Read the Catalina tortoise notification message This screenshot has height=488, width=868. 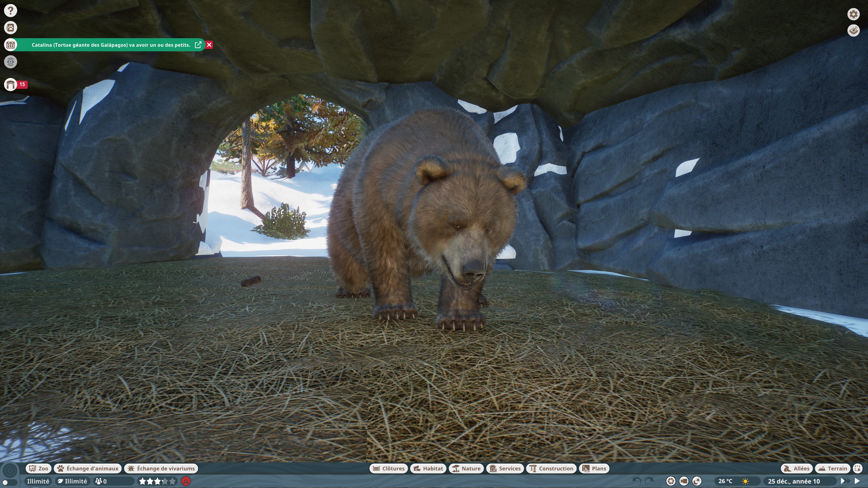(111, 45)
